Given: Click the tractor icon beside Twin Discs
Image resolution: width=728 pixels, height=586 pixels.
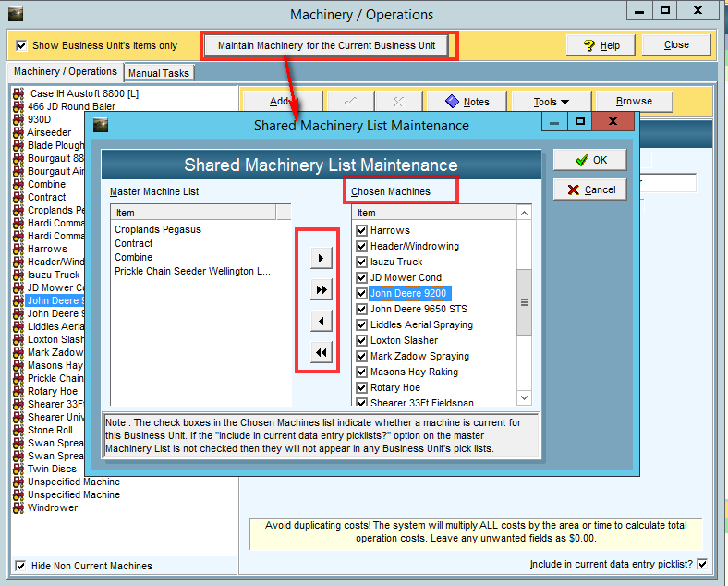Looking at the screenshot, I should pos(18,469).
